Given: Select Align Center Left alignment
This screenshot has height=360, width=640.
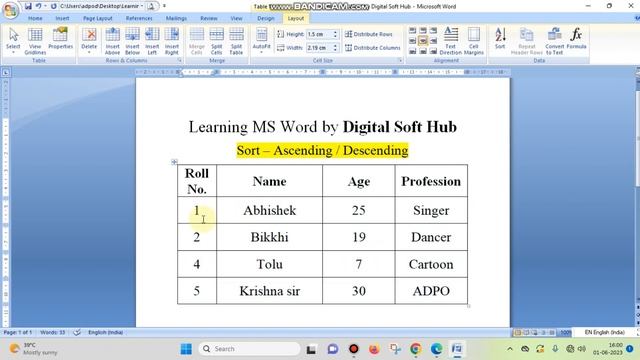Looking at the screenshot, I should [413, 41].
